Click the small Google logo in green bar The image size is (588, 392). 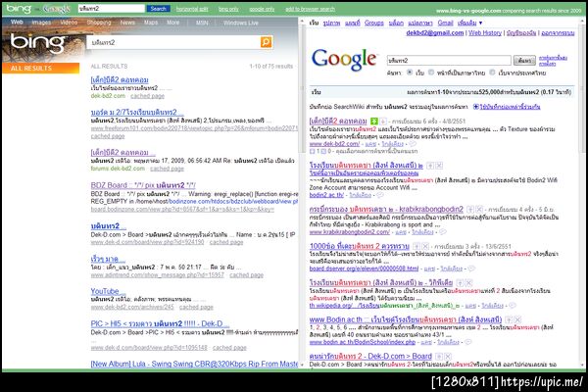point(56,8)
